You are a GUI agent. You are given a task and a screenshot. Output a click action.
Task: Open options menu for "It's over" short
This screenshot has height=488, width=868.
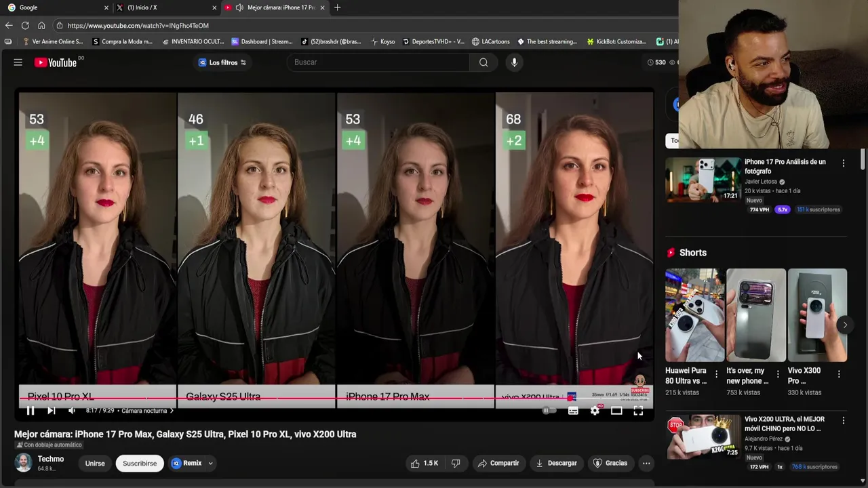click(778, 374)
